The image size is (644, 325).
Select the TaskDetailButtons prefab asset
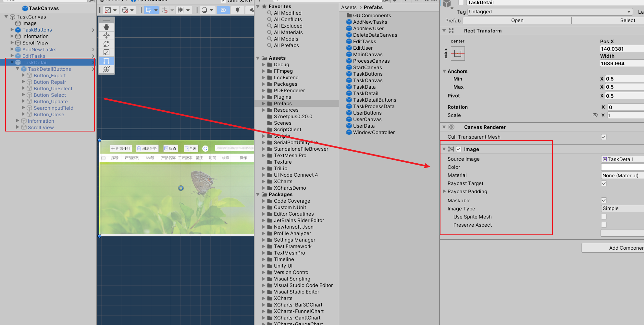click(x=375, y=100)
